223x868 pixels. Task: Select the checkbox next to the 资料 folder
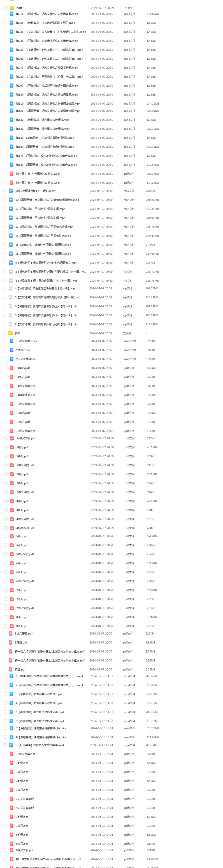4,333
